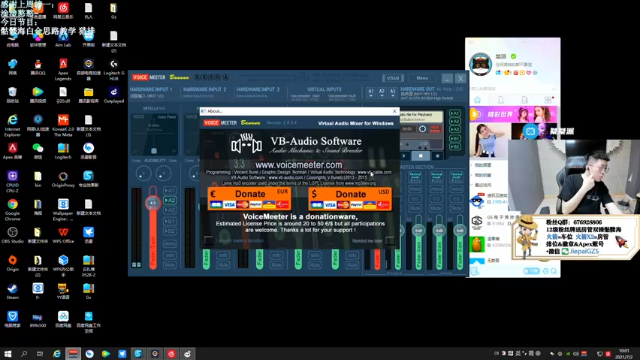640x360 pixels.
Task: Toggle B2 routing on first input strip
Action: pos(169,231)
